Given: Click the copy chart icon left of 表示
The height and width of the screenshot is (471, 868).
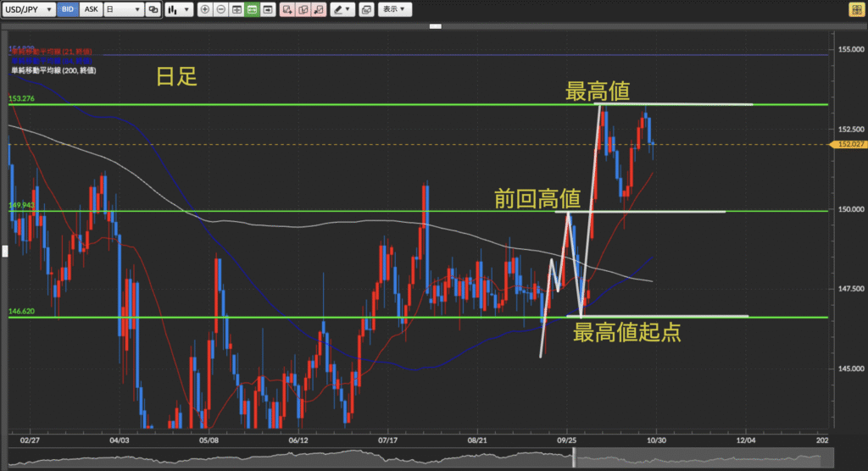Looking at the screenshot, I should click(365, 9).
